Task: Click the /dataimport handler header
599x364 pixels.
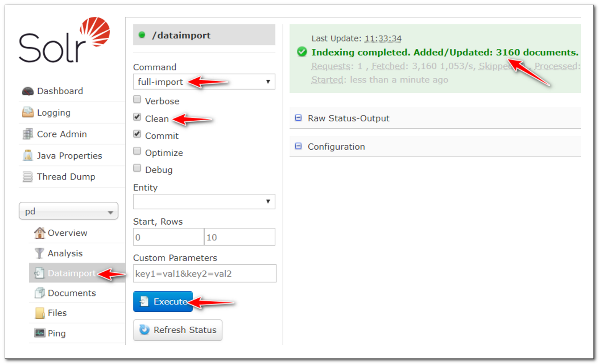Action: 204,35
